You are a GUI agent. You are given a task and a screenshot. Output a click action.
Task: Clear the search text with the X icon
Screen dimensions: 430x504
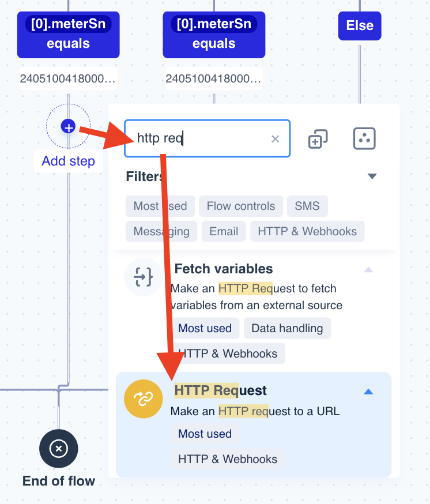click(x=275, y=138)
